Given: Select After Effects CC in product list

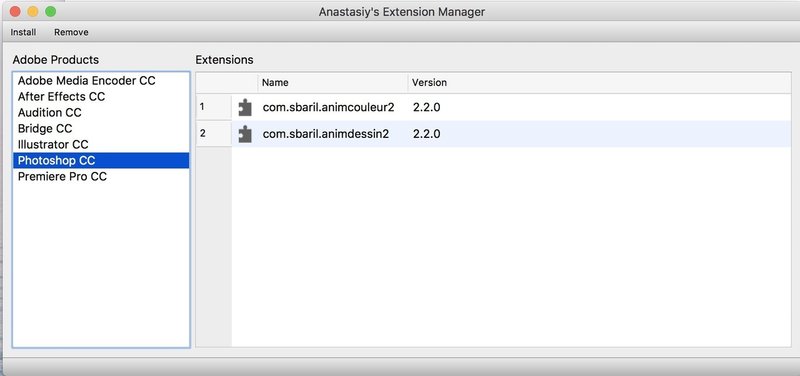Looking at the screenshot, I should coord(101,96).
